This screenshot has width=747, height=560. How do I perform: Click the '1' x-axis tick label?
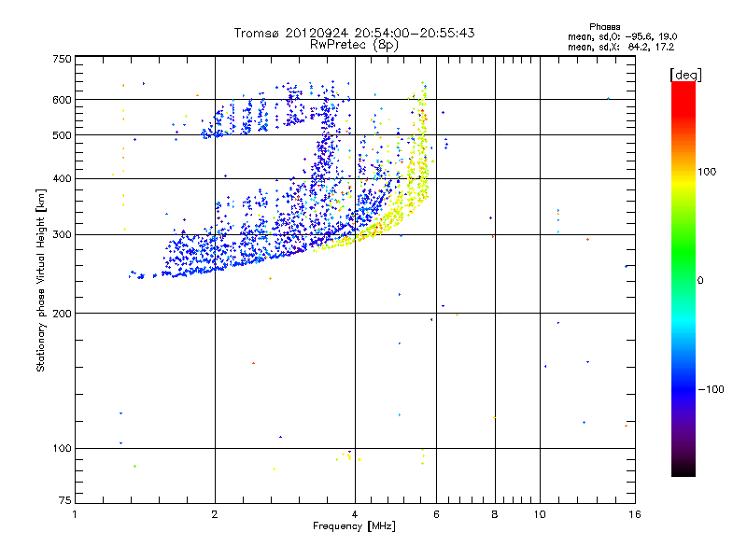tap(75, 514)
